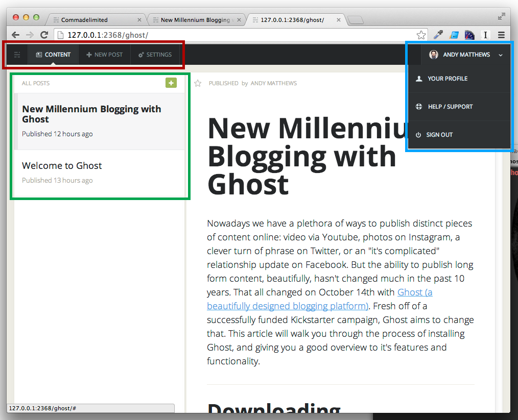Click the Published 12 hours ago text

(x=57, y=134)
